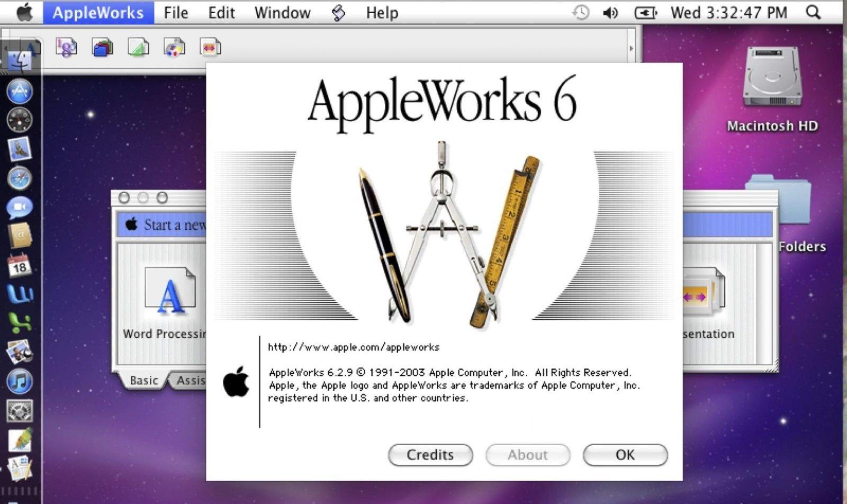Click the Credits button
The height and width of the screenshot is (504, 847).
pyautogui.click(x=430, y=455)
